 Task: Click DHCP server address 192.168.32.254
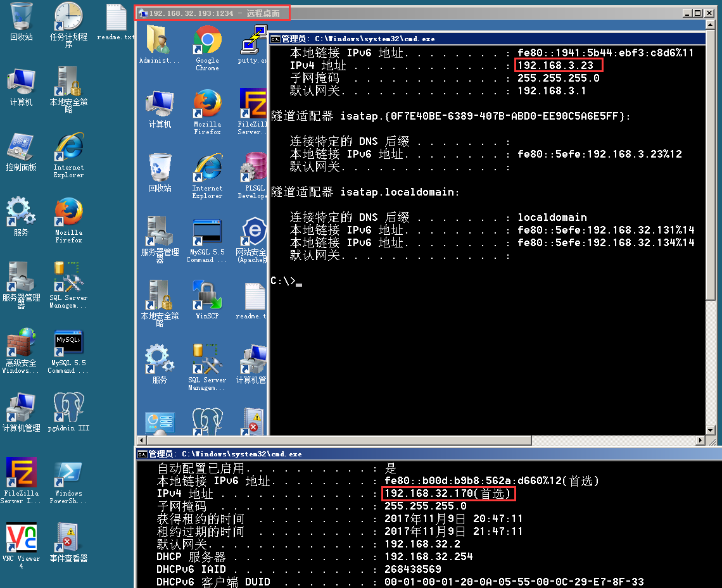click(429, 557)
